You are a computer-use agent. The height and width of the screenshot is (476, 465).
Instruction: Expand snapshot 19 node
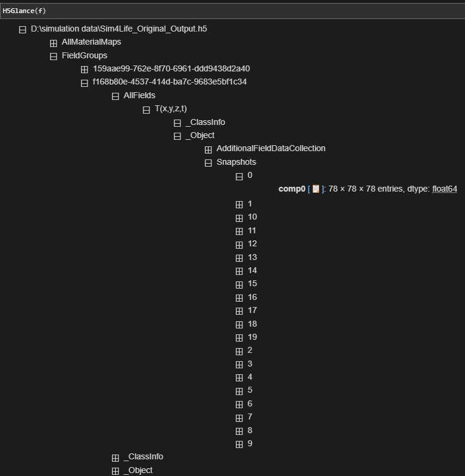239,338
